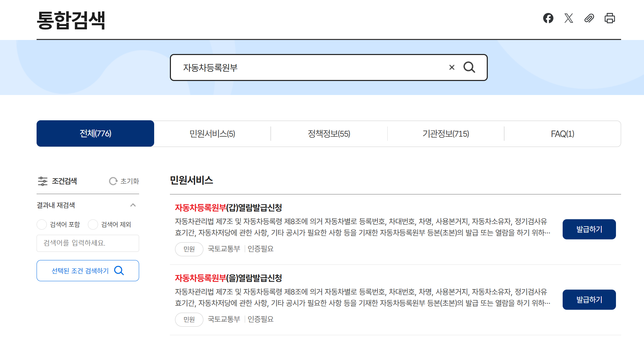This screenshot has width=644, height=340.
Task: Open the 정책정보(55) tab
Action: pos(329,134)
